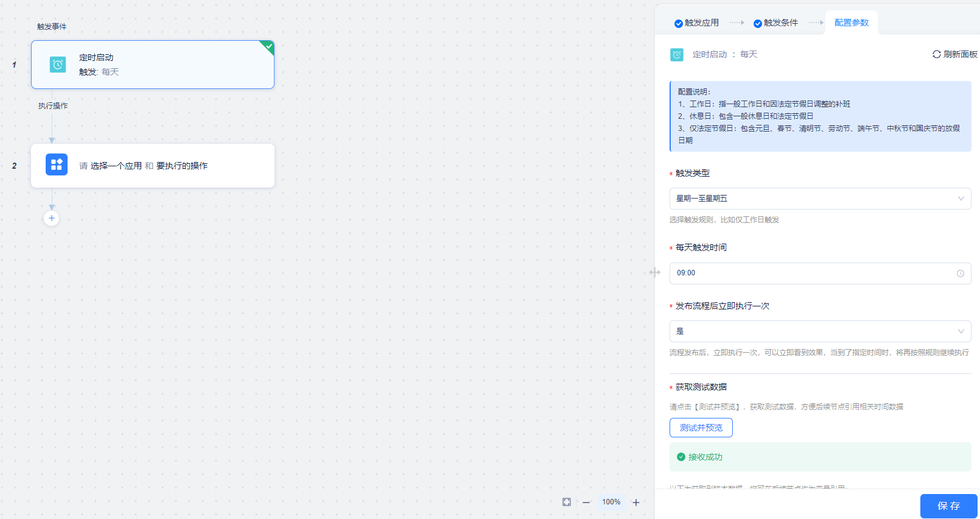Click the blue app grid icon in step 2

click(x=57, y=164)
